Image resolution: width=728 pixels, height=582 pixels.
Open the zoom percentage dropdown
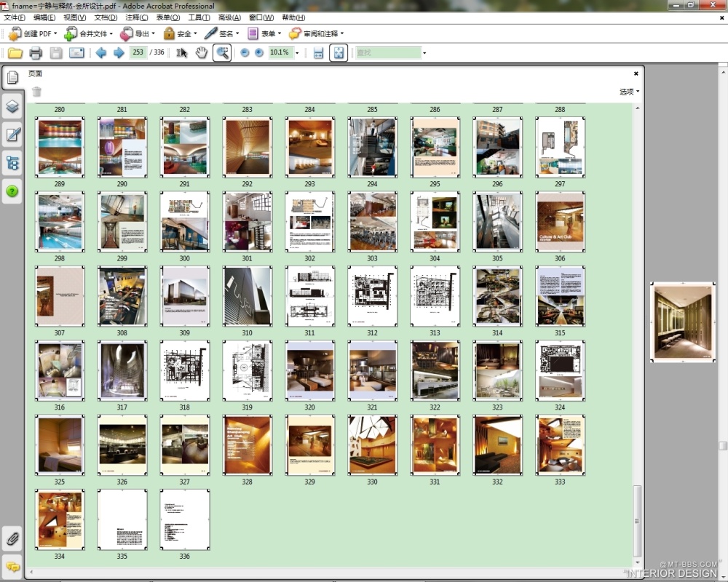point(297,53)
